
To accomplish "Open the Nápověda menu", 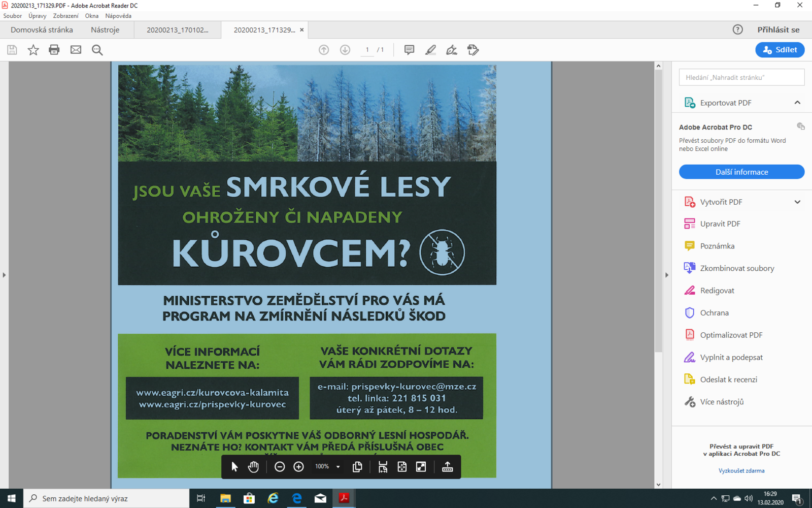I will (118, 16).
